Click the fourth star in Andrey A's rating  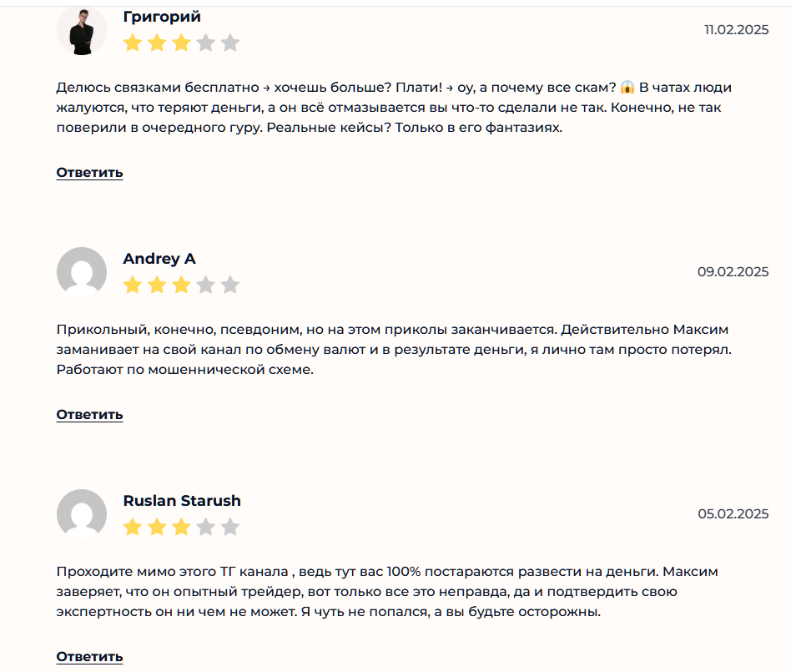point(206,285)
